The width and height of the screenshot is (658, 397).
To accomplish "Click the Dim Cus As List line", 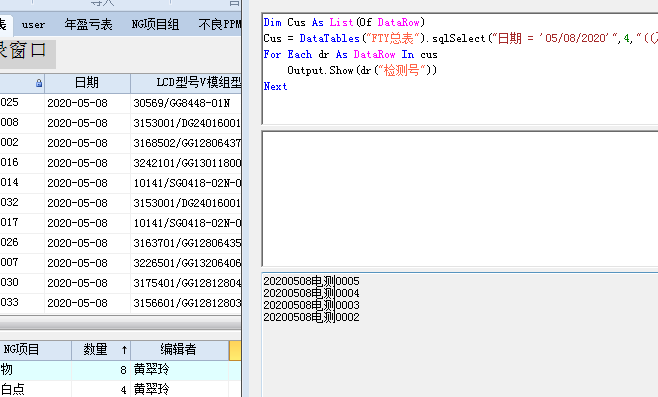I will point(344,22).
